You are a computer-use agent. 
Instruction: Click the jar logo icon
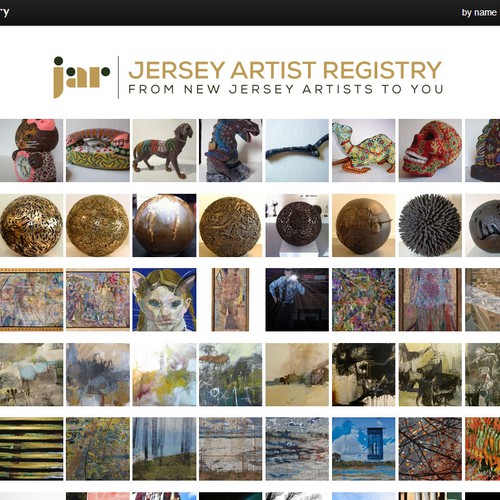pyautogui.click(x=82, y=77)
